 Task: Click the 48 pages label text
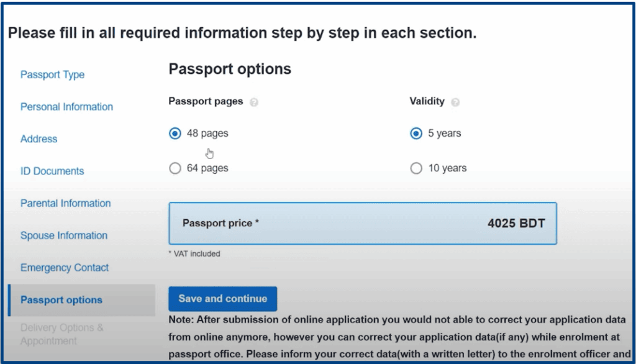tap(207, 134)
